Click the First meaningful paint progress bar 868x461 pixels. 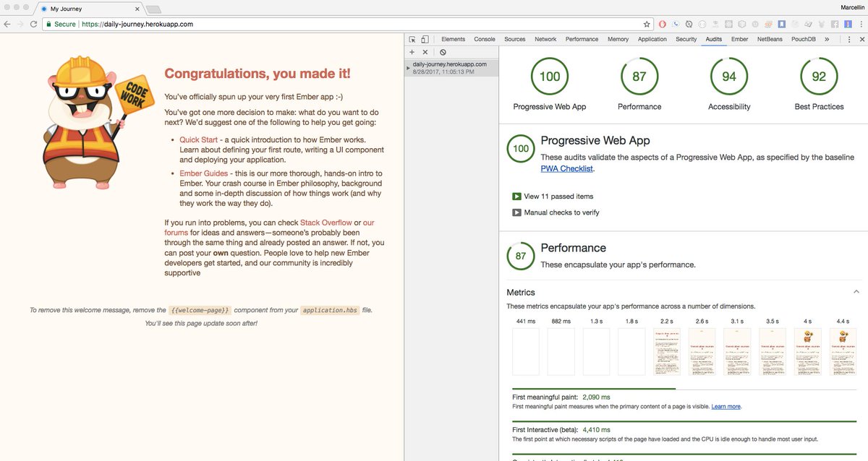coord(686,389)
